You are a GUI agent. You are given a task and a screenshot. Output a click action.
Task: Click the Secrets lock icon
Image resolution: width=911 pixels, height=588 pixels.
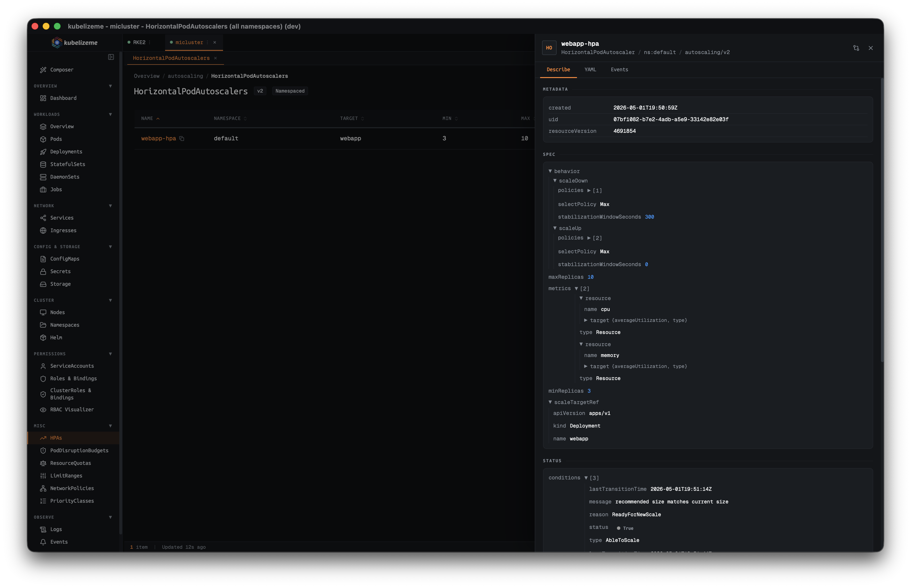click(x=43, y=271)
